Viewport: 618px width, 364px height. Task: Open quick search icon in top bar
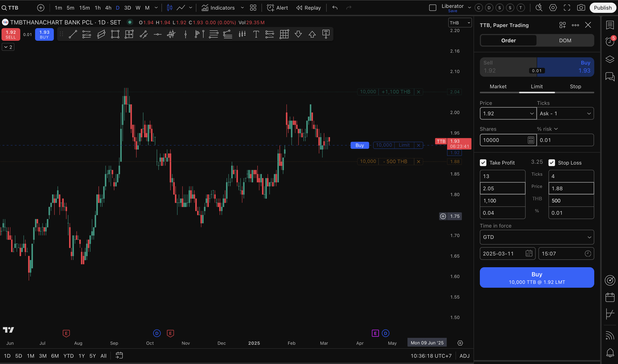[x=539, y=8]
